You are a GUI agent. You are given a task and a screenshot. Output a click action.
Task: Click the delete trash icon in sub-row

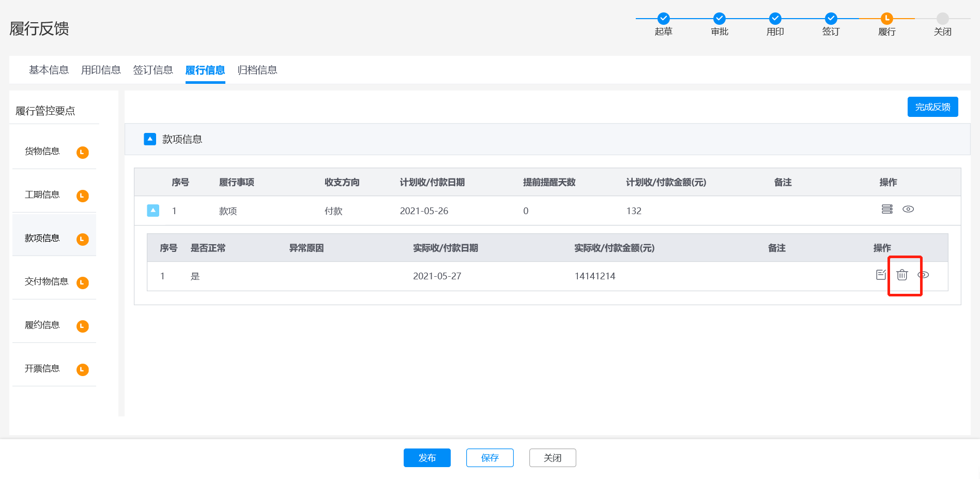902,275
